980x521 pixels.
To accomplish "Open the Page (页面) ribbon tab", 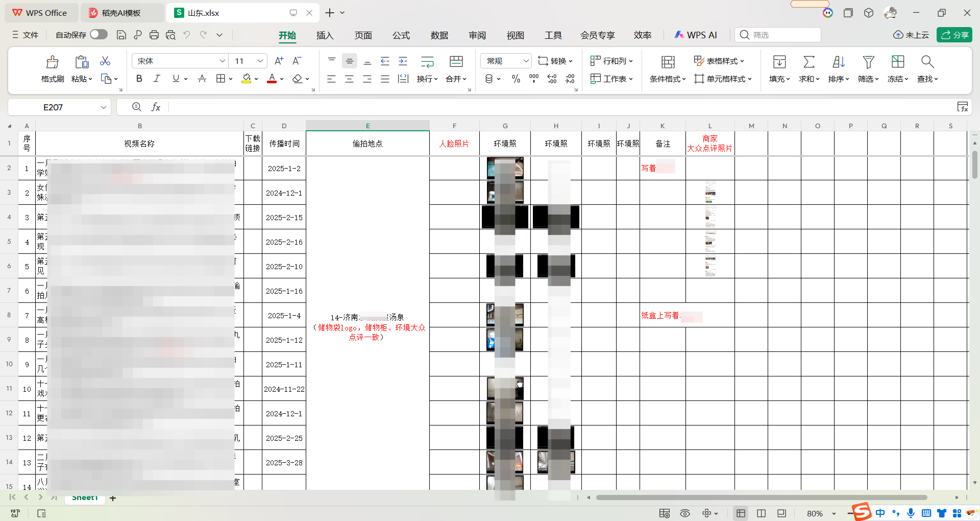I will pos(363,35).
